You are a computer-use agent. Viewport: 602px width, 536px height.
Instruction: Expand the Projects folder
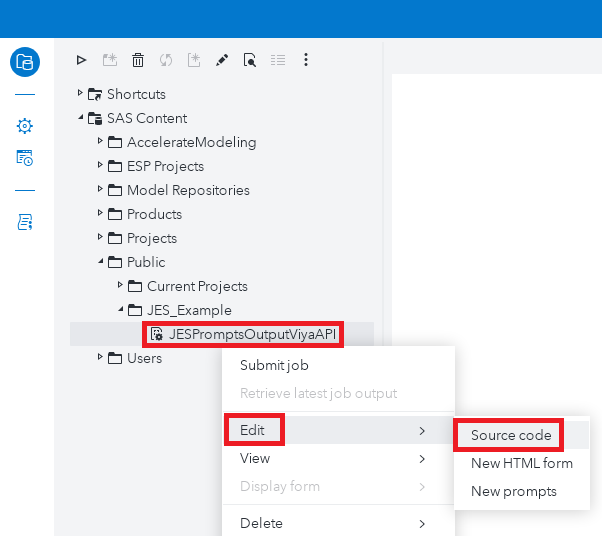[100, 237]
